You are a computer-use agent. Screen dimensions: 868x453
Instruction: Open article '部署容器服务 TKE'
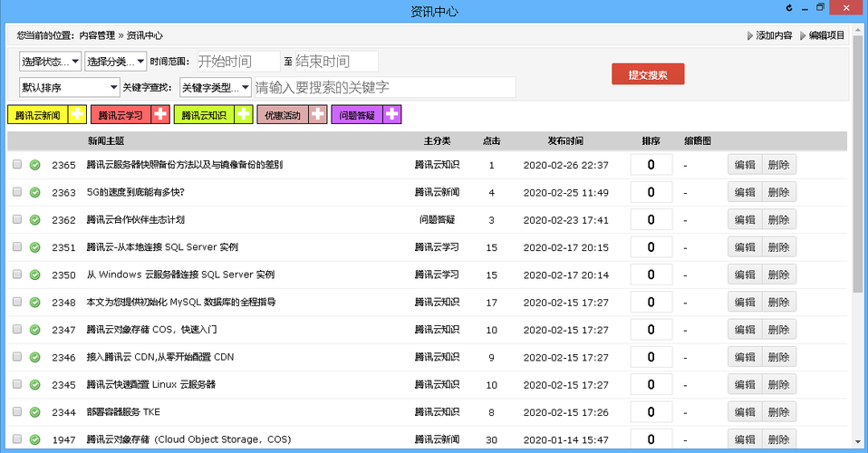click(x=123, y=412)
